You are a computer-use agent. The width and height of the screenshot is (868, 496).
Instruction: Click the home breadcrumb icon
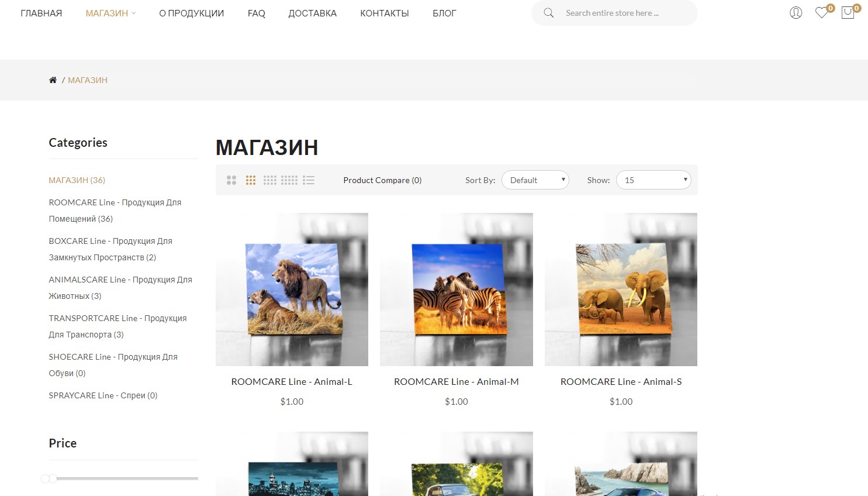pyautogui.click(x=53, y=80)
